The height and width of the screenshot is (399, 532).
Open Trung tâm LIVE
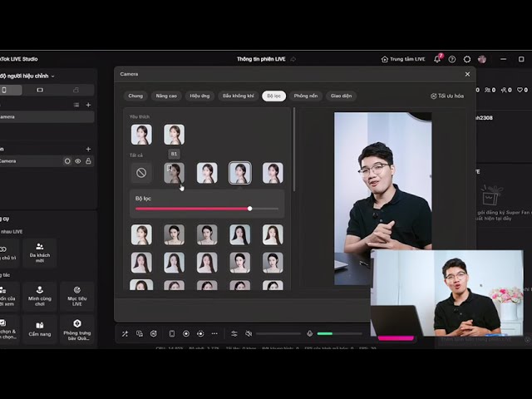click(403, 59)
